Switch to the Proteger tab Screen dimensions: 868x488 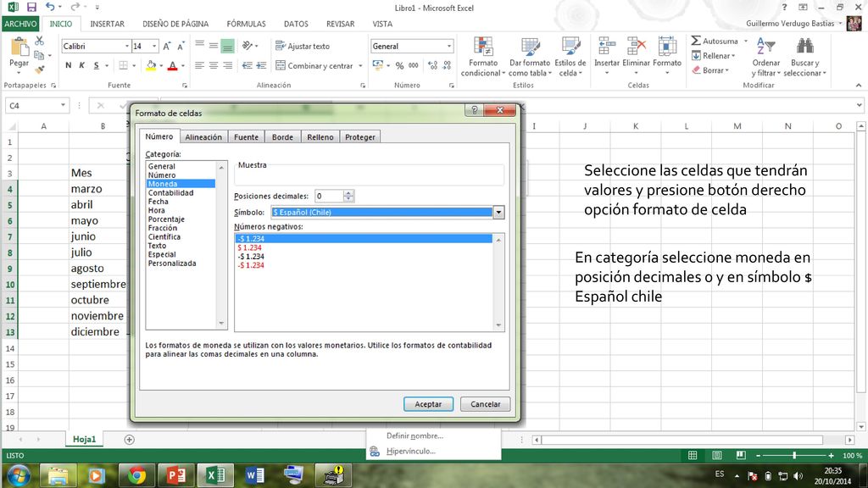[360, 137]
